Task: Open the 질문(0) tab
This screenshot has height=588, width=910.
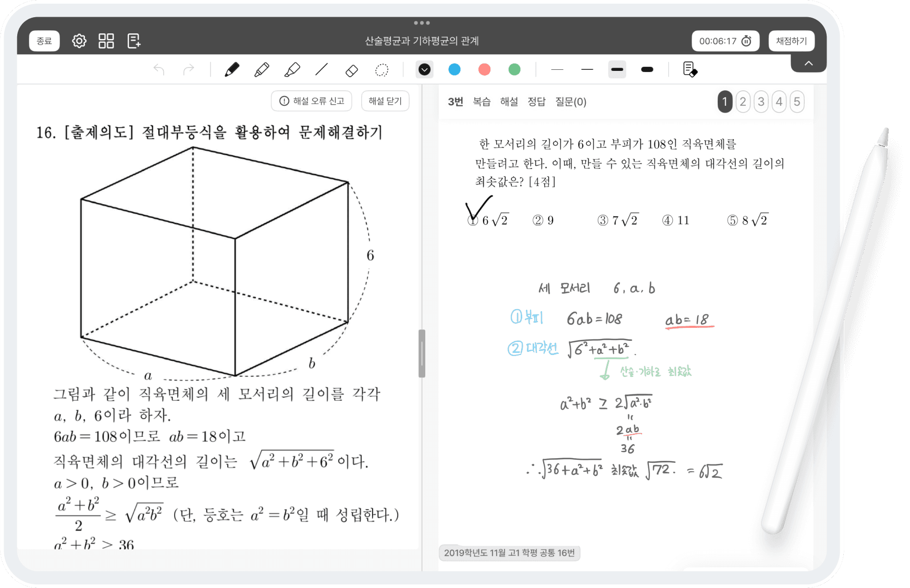Action: (571, 102)
